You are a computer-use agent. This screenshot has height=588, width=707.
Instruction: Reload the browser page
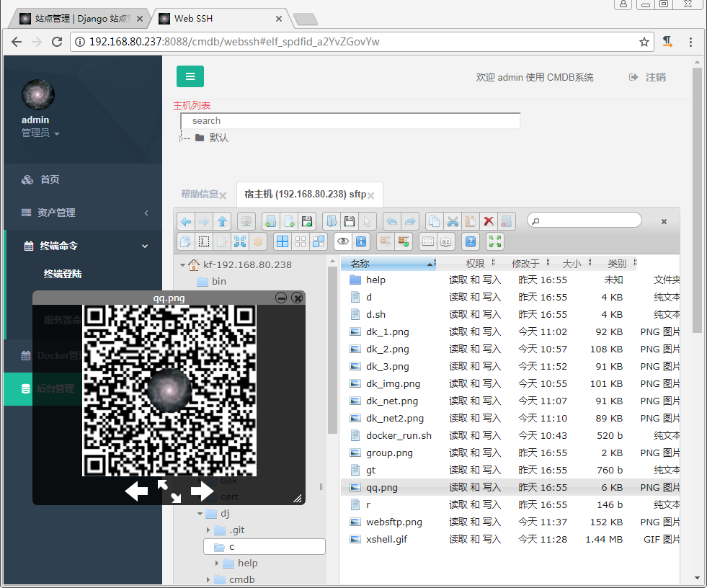tap(57, 42)
